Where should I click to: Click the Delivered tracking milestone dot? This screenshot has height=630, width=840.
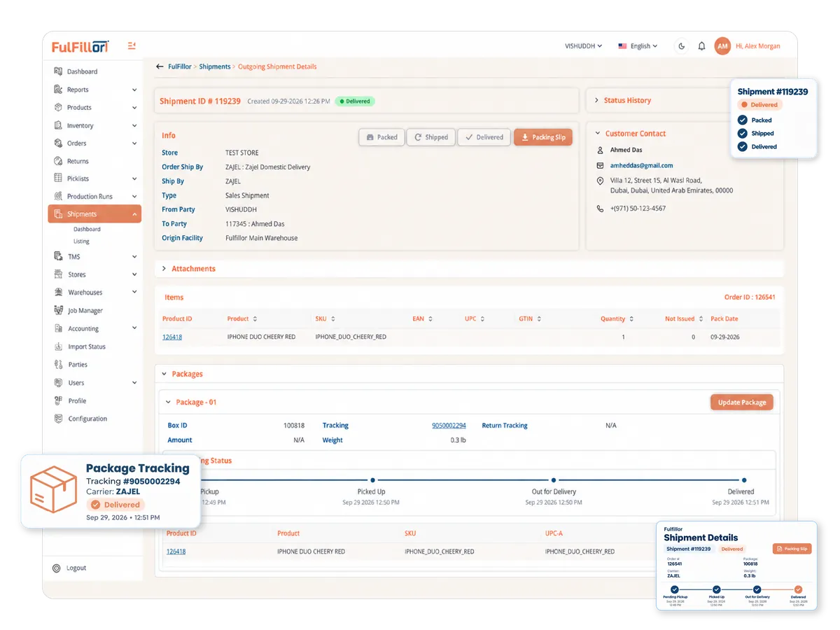pos(743,480)
